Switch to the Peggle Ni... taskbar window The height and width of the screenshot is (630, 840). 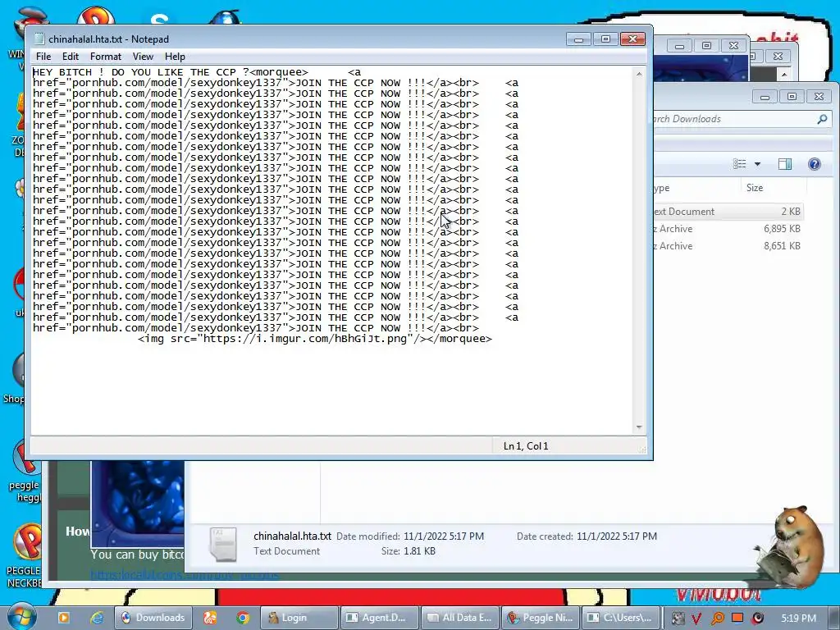pos(540,618)
